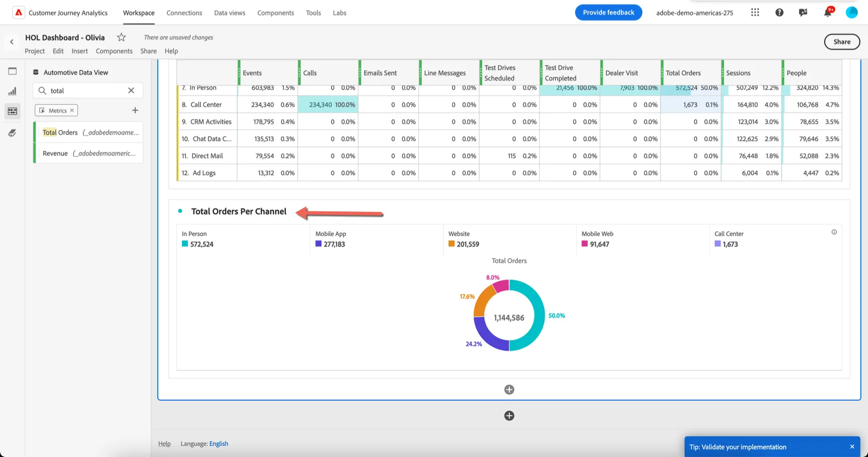Open the Insert menu
Viewport: 868px width, 457px height.
(79, 51)
